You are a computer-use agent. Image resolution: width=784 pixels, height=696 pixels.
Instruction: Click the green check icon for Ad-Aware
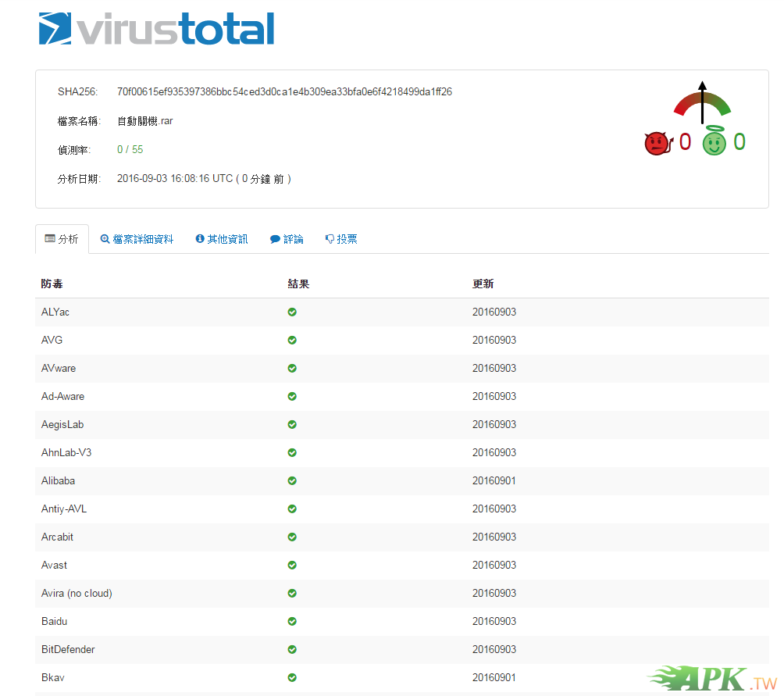(292, 397)
